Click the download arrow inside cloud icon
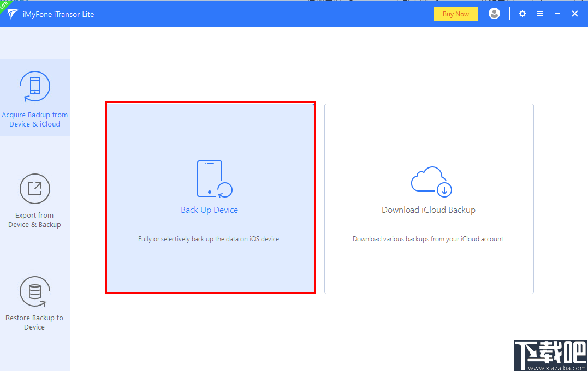This screenshot has height=371, width=588. pos(444,189)
